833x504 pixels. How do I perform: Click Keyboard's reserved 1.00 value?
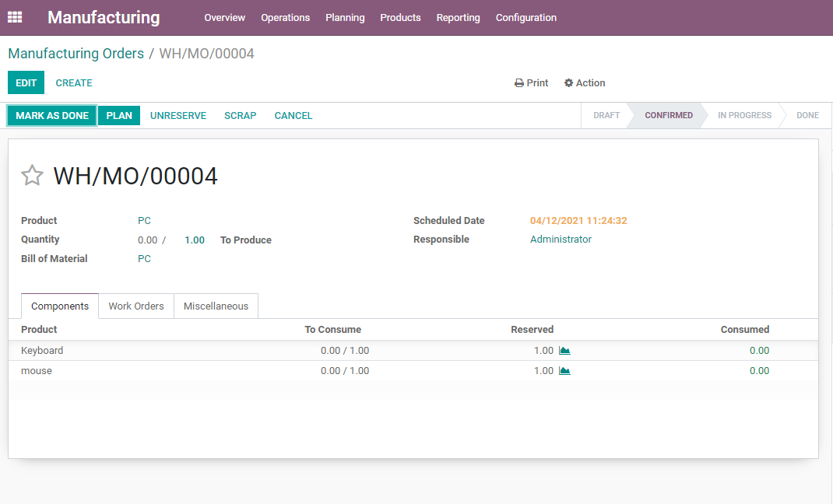tap(543, 351)
